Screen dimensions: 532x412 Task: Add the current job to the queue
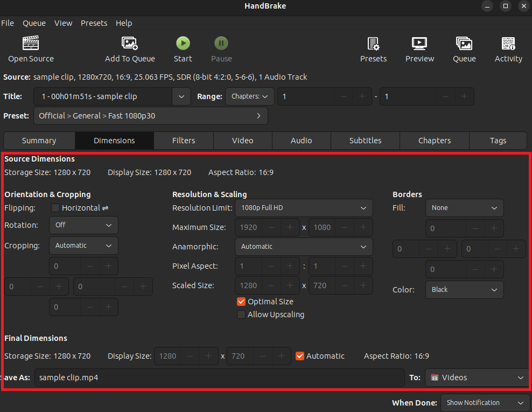pos(130,48)
